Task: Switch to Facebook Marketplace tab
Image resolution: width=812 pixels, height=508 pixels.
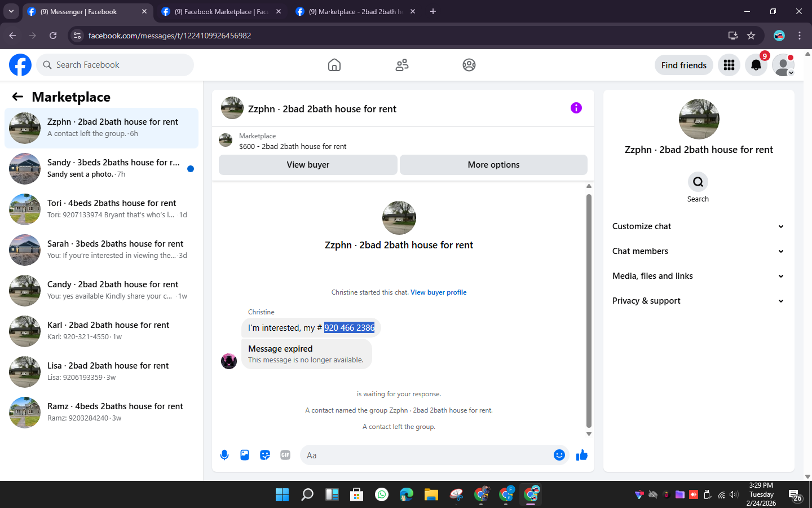Action: tap(221, 11)
